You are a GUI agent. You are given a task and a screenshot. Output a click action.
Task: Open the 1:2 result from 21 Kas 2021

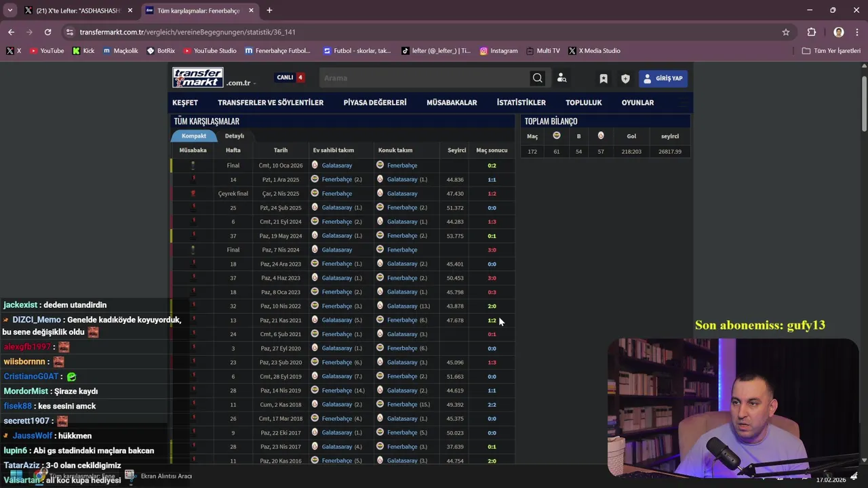[492, 321]
